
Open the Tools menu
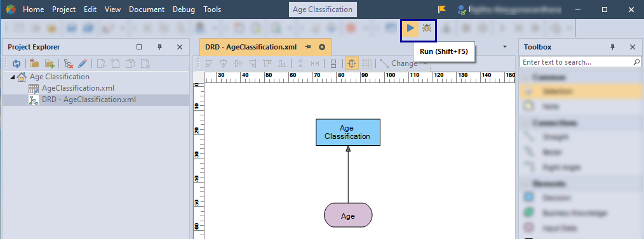coord(212,10)
